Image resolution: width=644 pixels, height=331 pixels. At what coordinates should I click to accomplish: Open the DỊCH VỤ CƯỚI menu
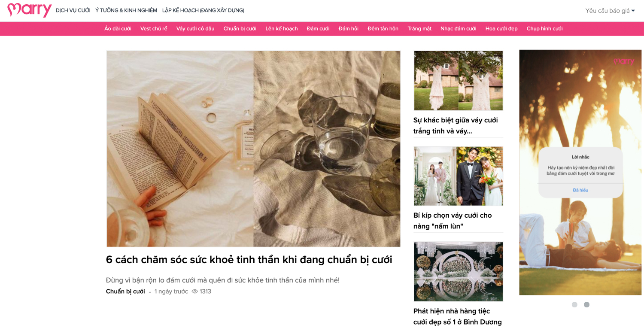(73, 10)
